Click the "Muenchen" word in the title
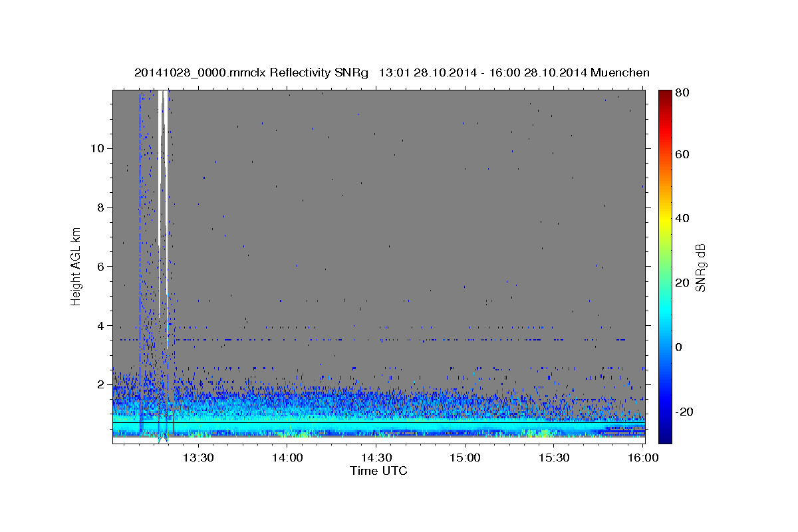Screen dimensions: 798x532 [620, 72]
